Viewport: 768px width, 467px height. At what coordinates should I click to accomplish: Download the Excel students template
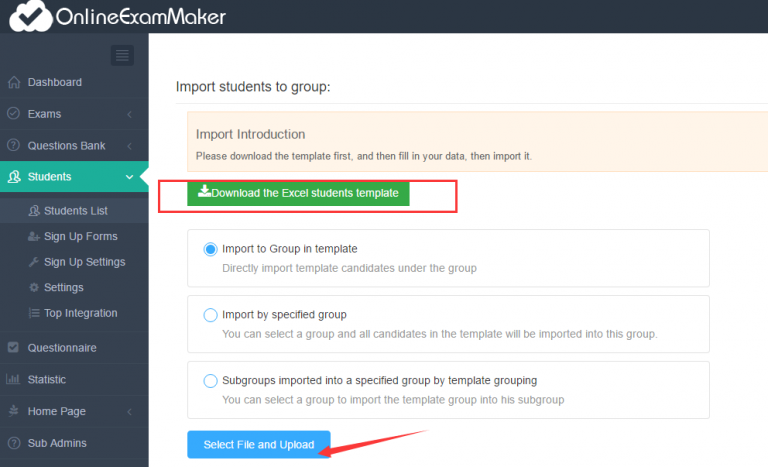click(298, 193)
